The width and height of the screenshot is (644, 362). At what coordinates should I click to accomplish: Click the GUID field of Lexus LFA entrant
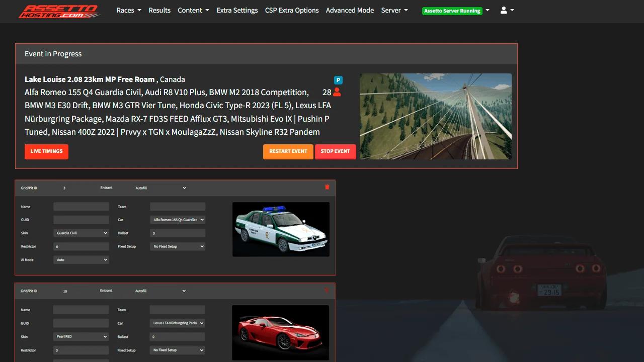point(81,323)
